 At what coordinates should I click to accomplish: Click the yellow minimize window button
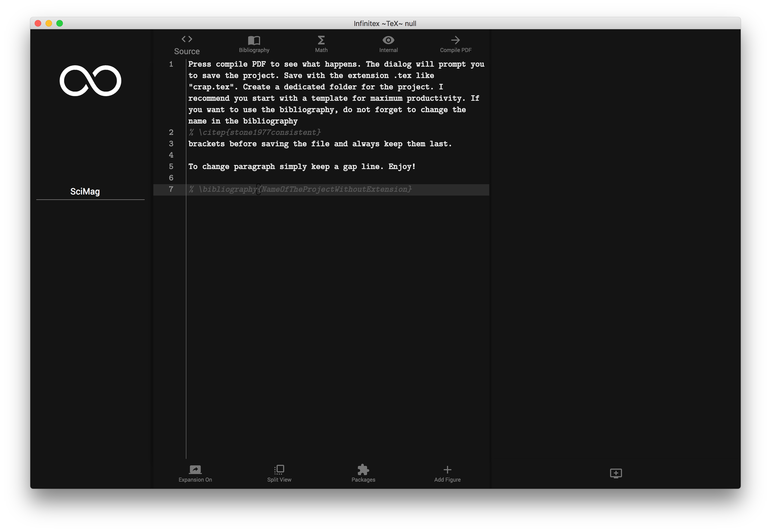(49, 23)
